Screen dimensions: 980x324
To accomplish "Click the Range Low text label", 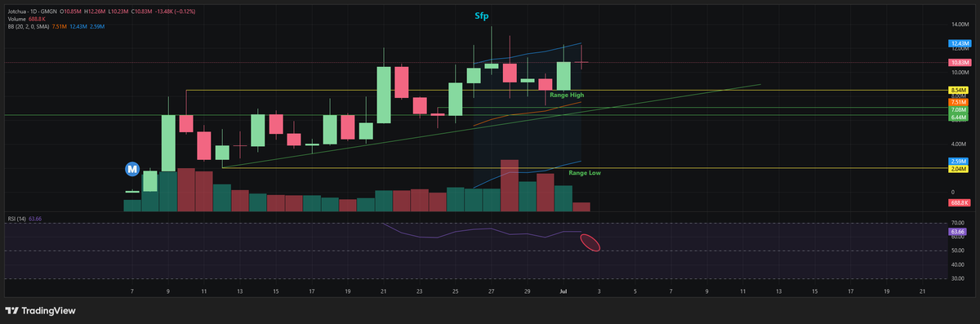I will (585, 173).
